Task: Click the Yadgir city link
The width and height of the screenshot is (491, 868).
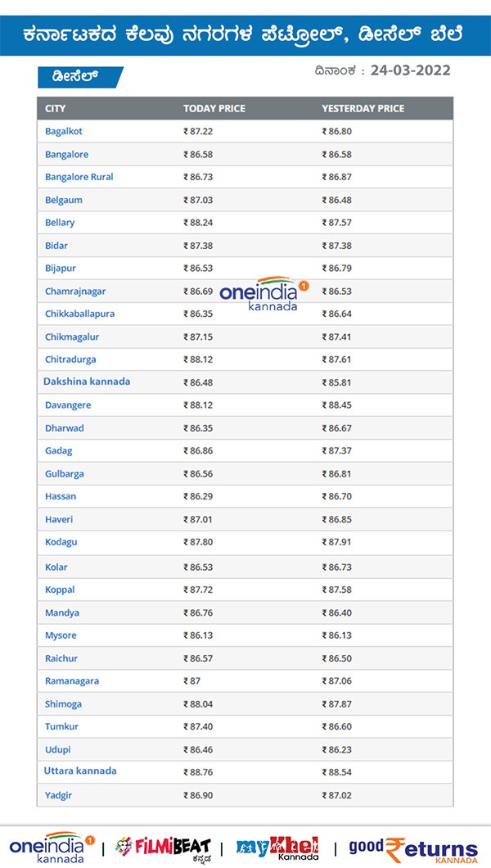Action: 60,794
